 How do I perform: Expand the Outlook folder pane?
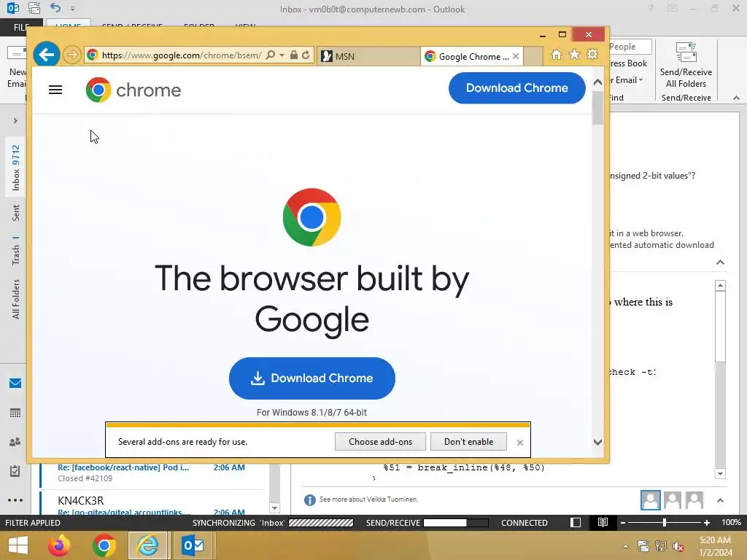(15, 121)
